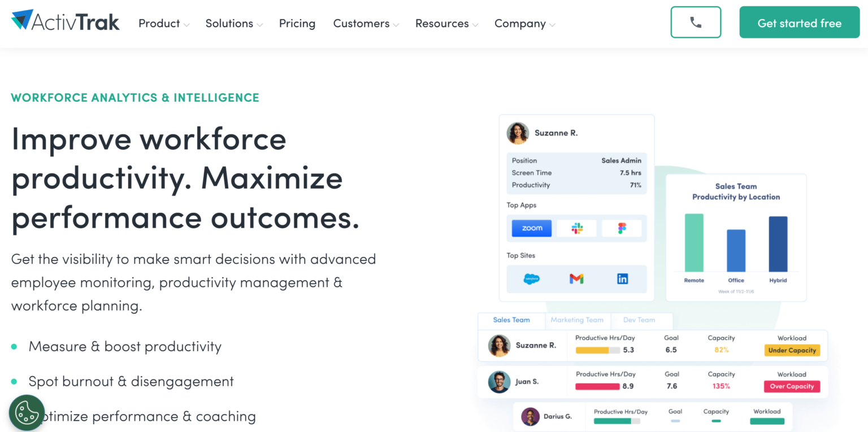Image resolution: width=868 pixels, height=432 pixels.
Task: Click the Pricing menu item
Action: (297, 24)
